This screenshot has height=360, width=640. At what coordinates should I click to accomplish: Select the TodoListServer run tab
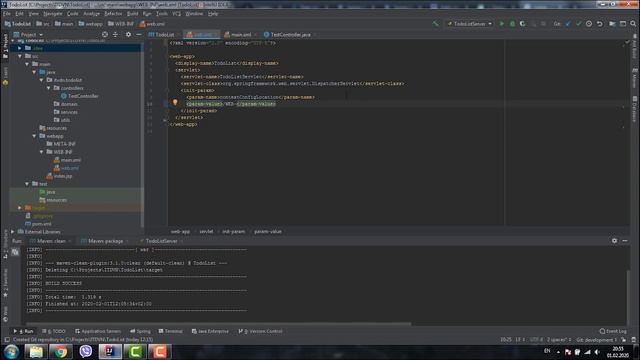click(161, 241)
